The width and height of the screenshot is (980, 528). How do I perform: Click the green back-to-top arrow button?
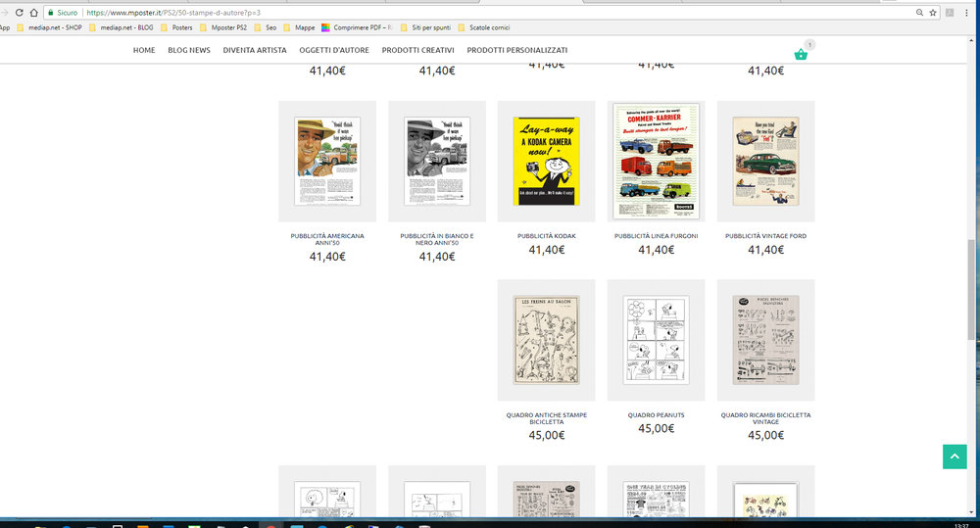[955, 456]
